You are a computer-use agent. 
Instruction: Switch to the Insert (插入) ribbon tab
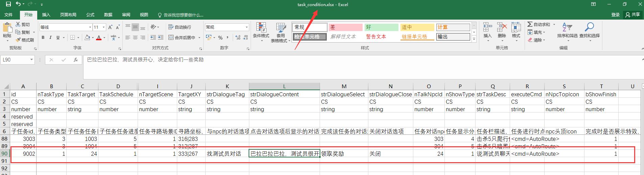[x=46, y=15]
